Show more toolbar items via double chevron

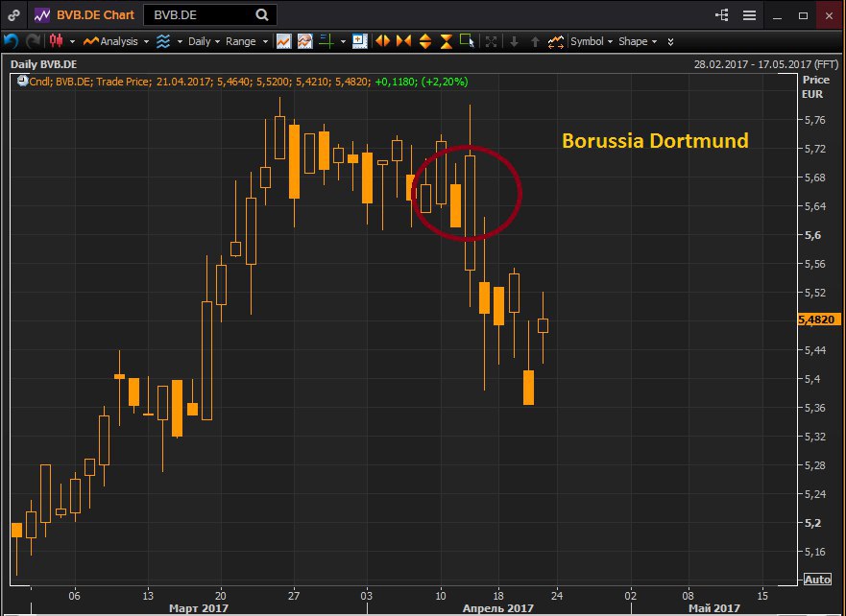[x=670, y=41]
